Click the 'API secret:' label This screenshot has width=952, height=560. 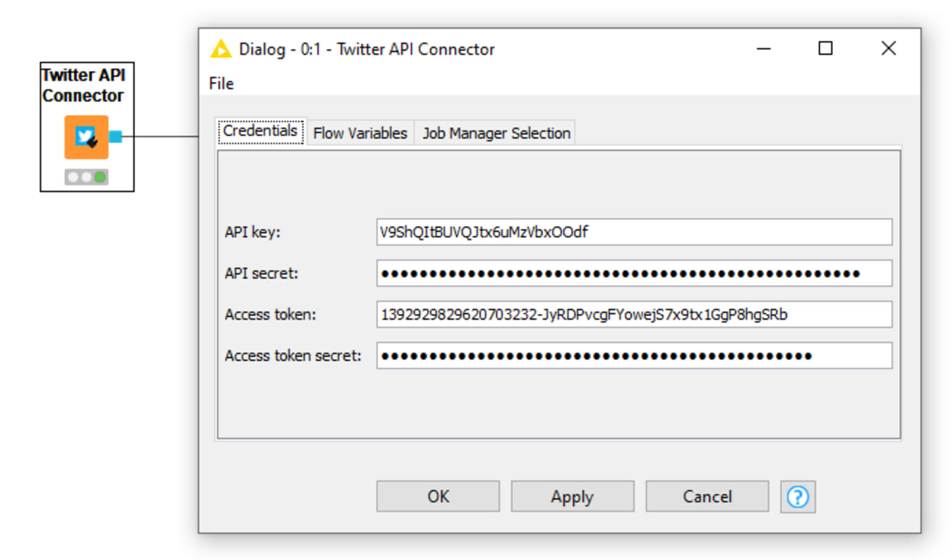[261, 273]
